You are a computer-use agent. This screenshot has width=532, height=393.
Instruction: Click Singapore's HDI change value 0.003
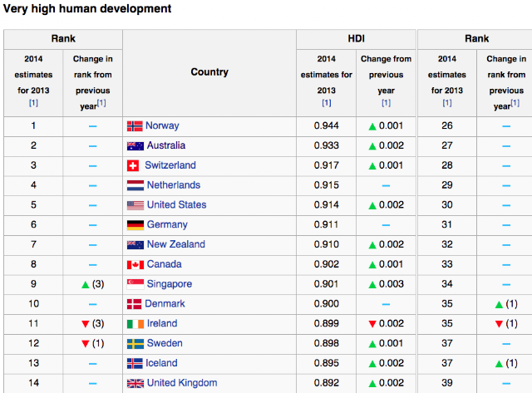pyautogui.click(x=392, y=284)
